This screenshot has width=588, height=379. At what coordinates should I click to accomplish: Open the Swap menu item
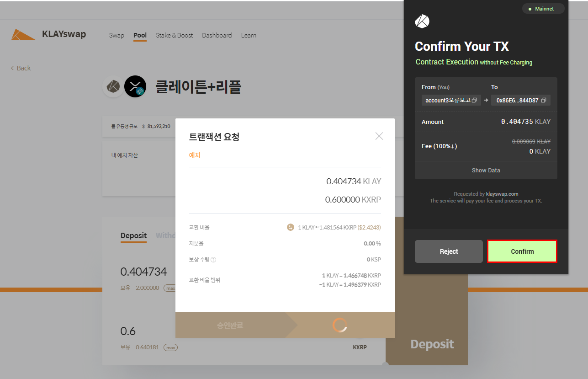click(117, 35)
